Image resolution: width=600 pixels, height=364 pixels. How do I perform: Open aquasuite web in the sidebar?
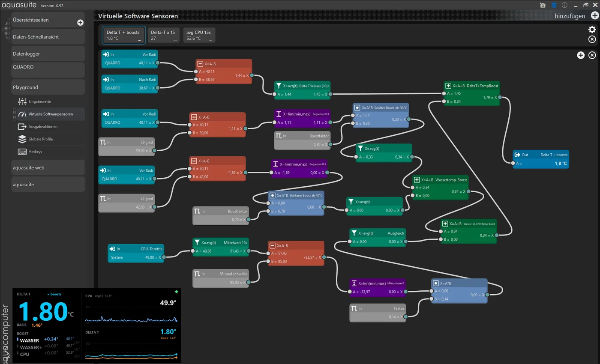click(x=48, y=167)
